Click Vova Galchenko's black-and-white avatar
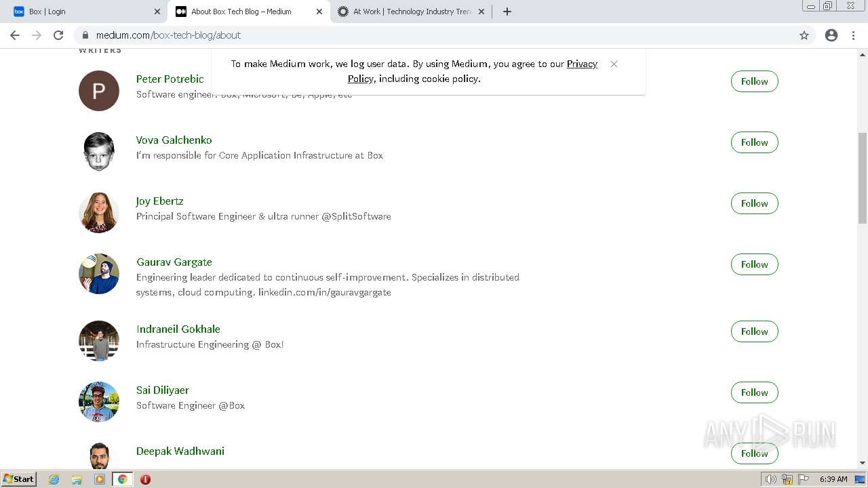 click(x=99, y=152)
